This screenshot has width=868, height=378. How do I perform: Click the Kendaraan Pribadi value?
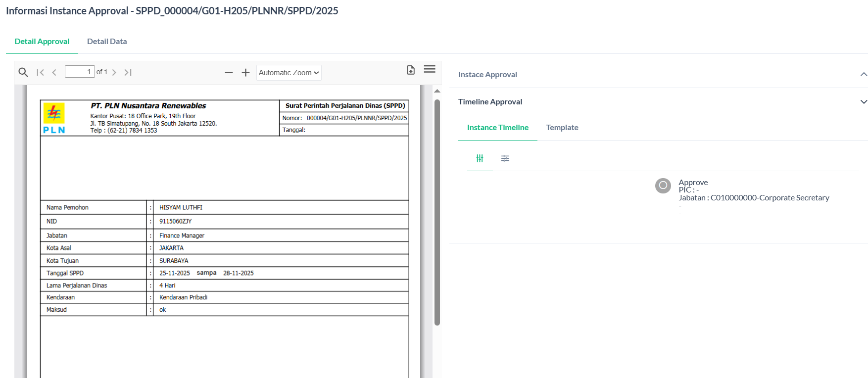click(x=183, y=297)
